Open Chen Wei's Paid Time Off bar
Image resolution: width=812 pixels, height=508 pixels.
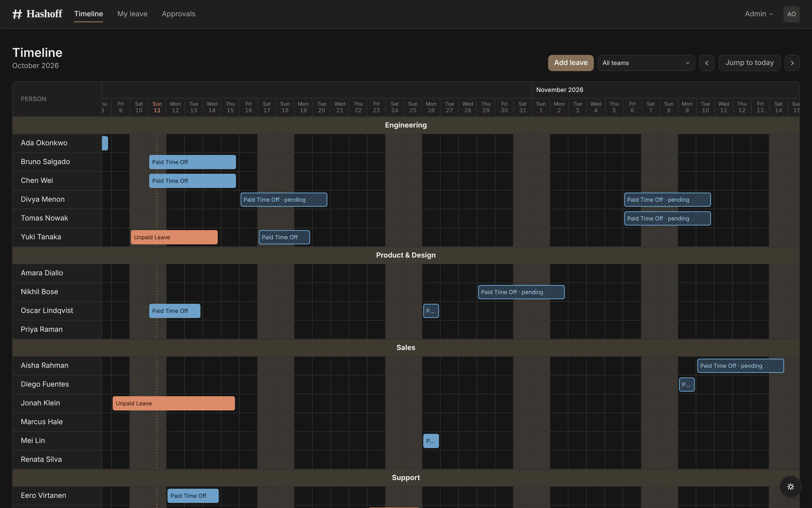[x=192, y=181]
